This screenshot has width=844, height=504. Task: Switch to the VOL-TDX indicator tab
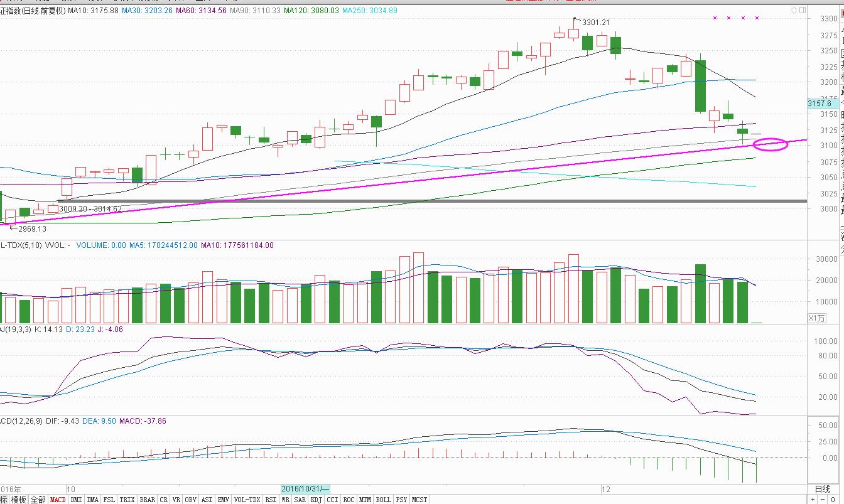(247, 500)
